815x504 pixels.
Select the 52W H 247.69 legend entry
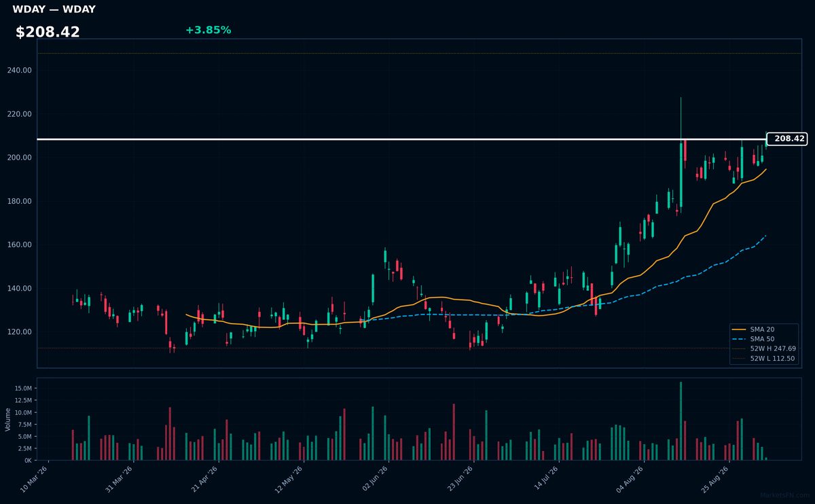[762, 348]
